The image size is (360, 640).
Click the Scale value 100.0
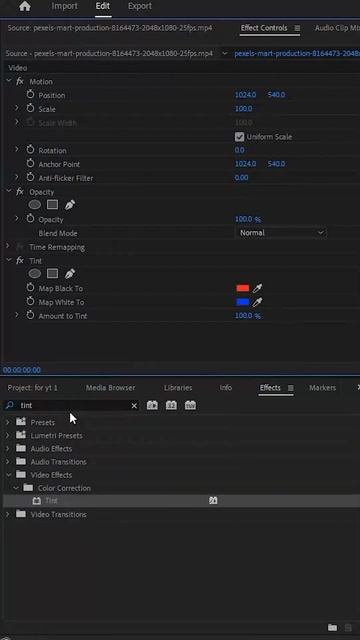click(243, 109)
